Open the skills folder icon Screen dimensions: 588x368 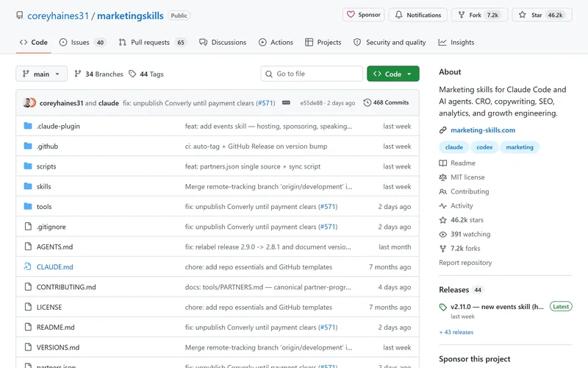click(28, 186)
